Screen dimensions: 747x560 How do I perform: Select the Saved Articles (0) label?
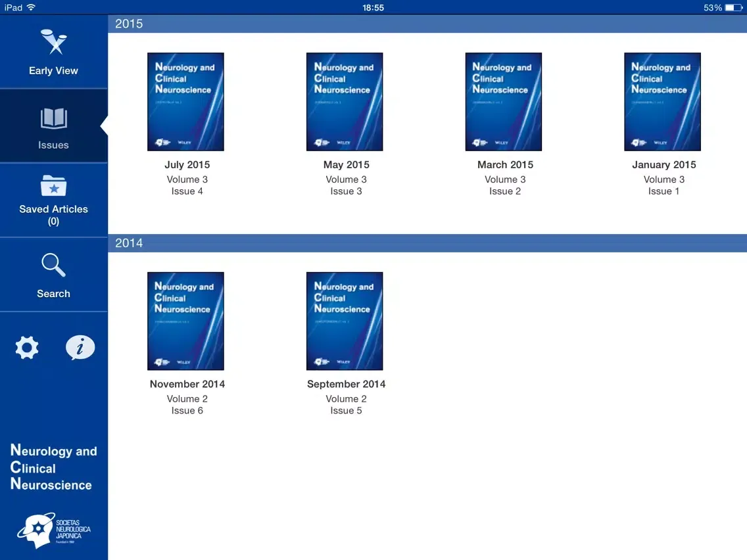[53, 215]
